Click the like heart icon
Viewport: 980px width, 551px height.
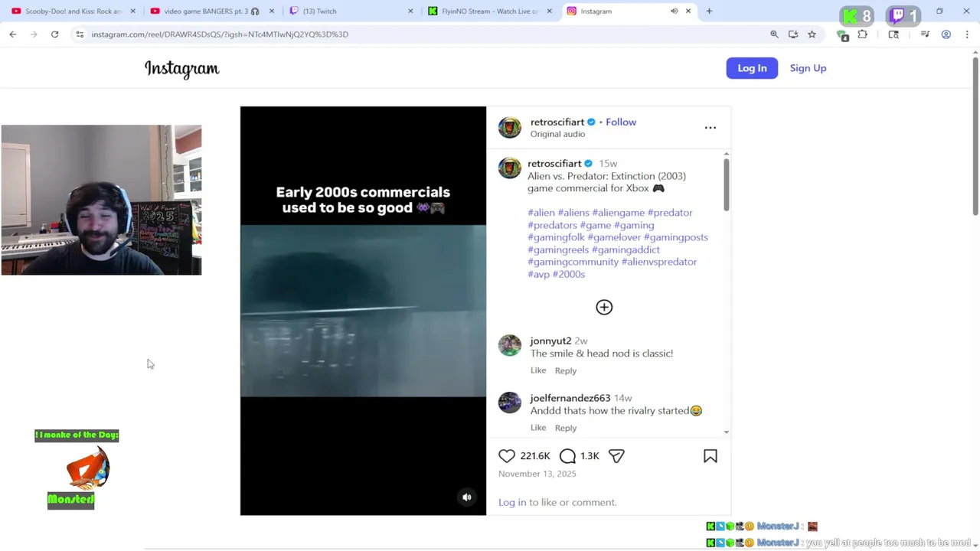[x=507, y=456]
